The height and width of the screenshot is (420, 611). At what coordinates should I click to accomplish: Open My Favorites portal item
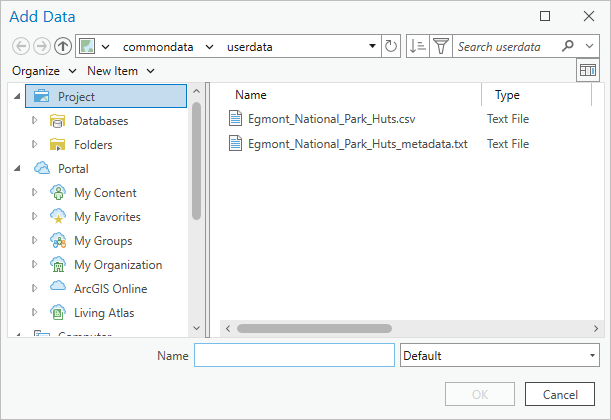[x=107, y=217]
